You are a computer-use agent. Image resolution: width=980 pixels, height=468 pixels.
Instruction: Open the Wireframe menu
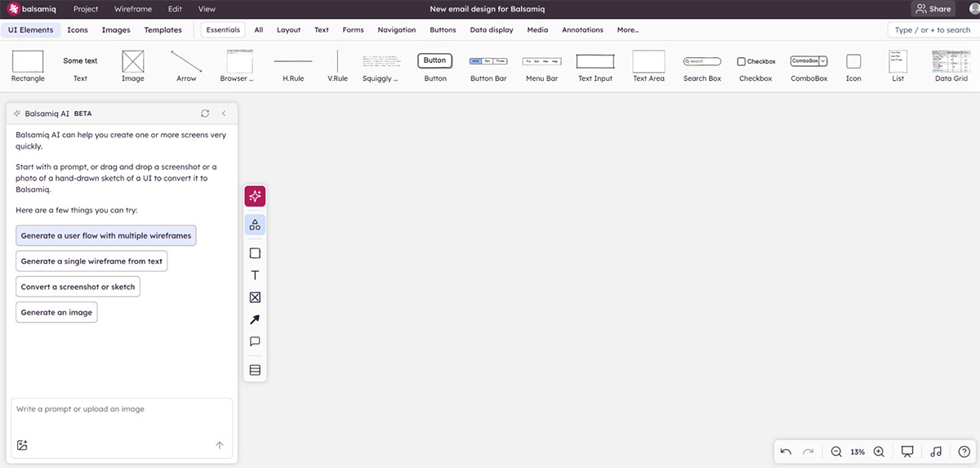[133, 9]
